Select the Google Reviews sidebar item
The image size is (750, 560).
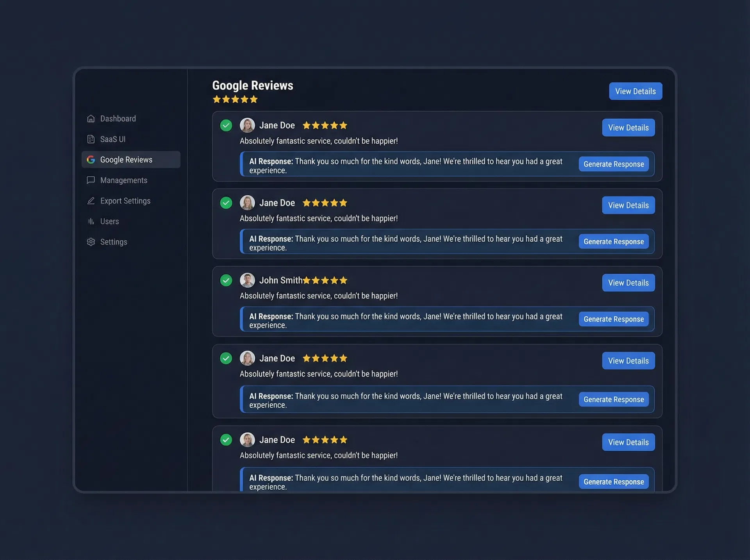[126, 159]
